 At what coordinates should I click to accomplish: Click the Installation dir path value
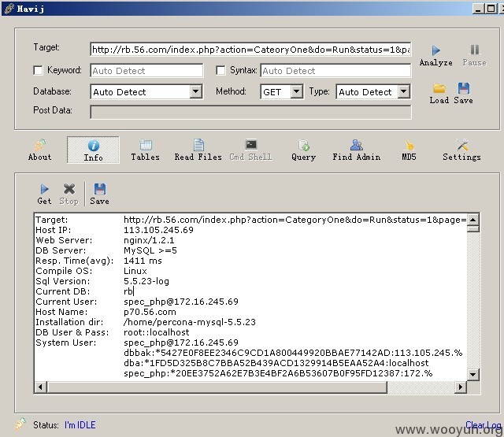[190, 322]
